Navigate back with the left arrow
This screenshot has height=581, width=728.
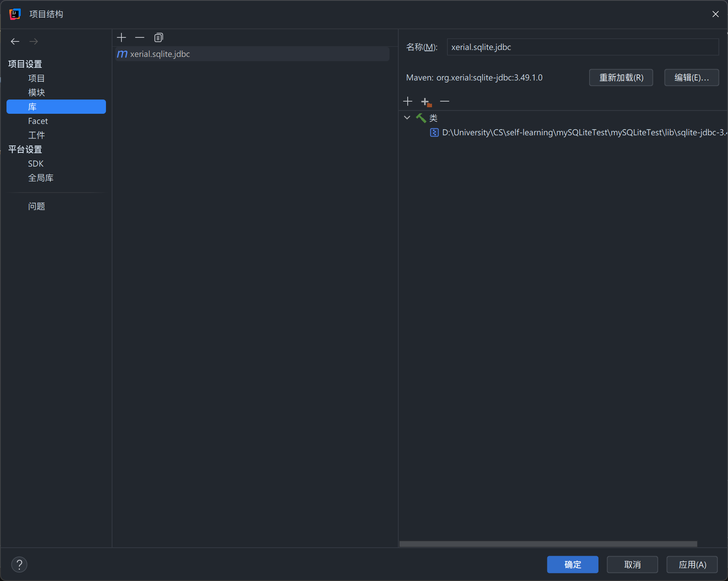coord(15,41)
